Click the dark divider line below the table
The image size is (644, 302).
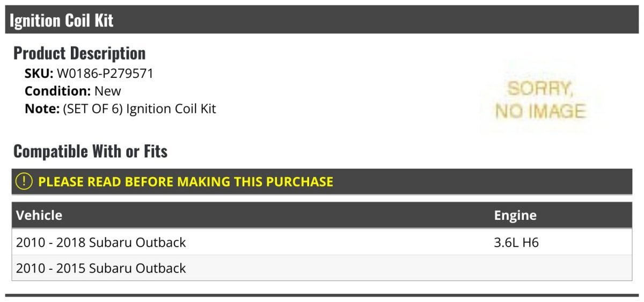pos(322,295)
